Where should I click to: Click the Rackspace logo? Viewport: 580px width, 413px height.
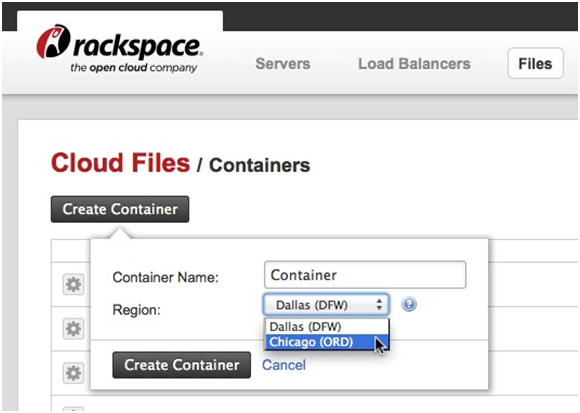[119, 48]
